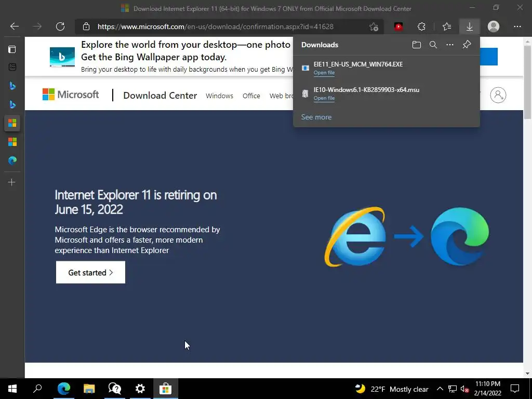This screenshot has height=399, width=532.
Task: Open the weather widget showing 22°F
Action: pos(392,389)
